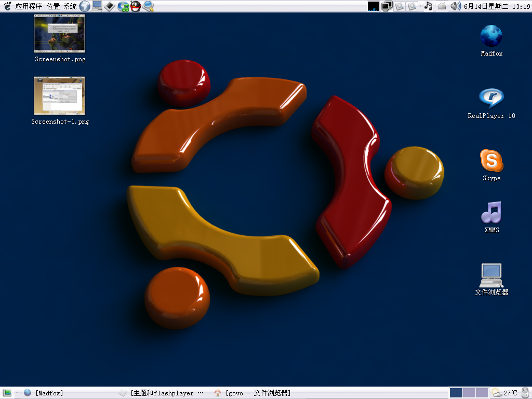Click the music note tray icon
The width and height of the screenshot is (532, 399).
click(429, 6)
